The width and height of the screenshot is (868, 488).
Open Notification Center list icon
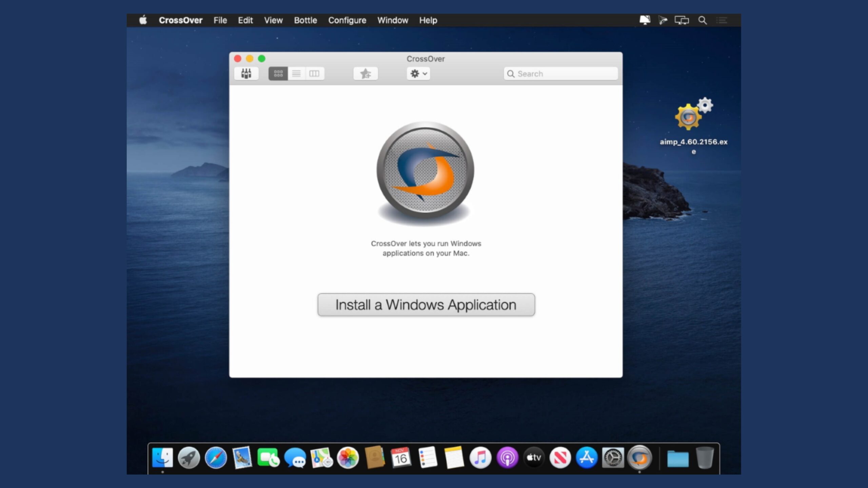(x=722, y=20)
